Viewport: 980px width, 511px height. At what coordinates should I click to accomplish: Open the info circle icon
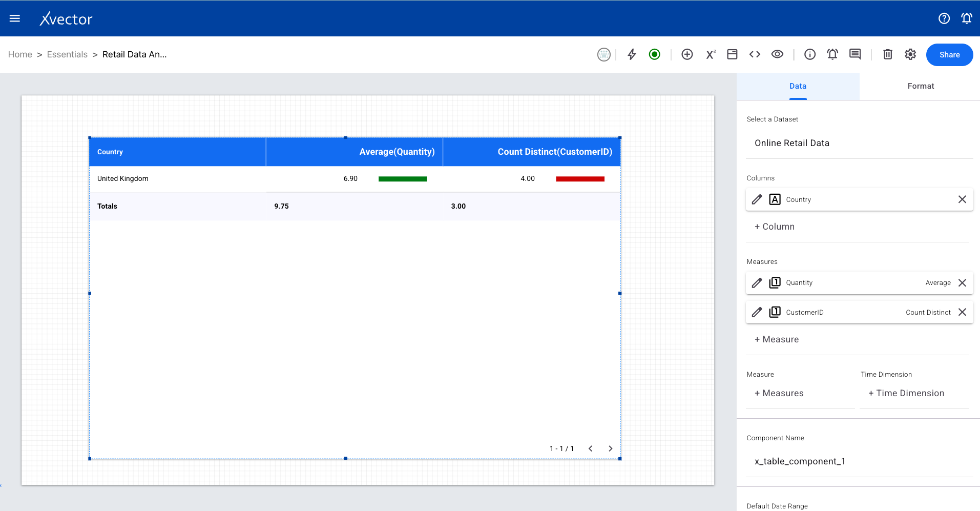coord(810,54)
